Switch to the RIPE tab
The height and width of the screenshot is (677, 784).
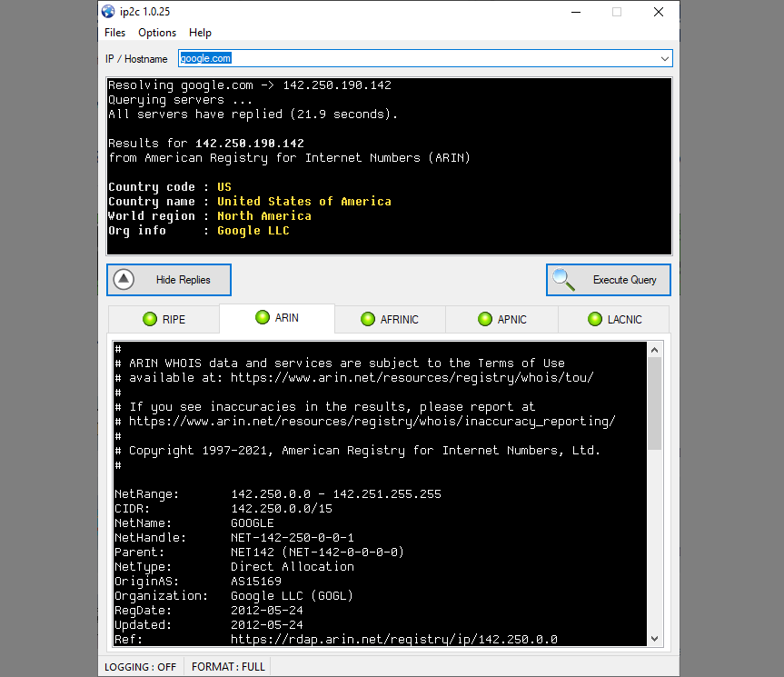pos(164,319)
